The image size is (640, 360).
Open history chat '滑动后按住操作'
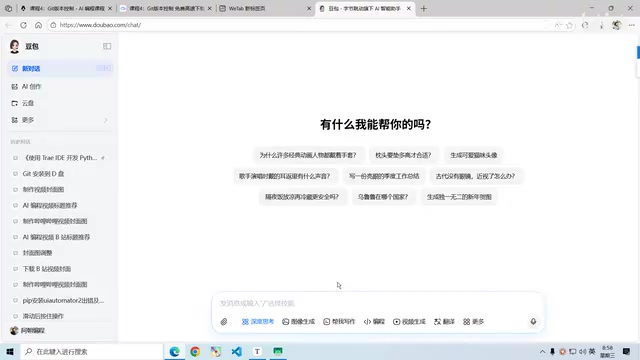point(60,316)
